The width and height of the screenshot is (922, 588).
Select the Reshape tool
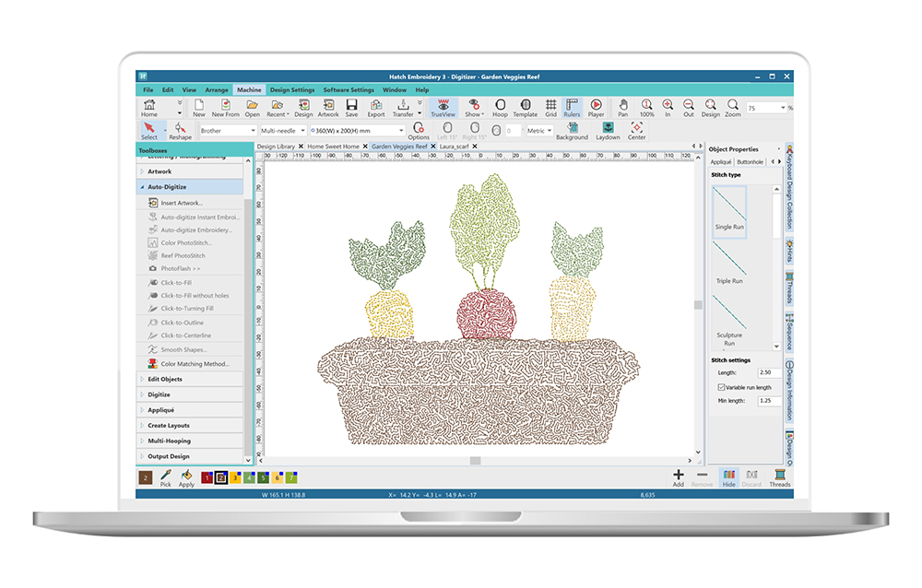pos(180,131)
